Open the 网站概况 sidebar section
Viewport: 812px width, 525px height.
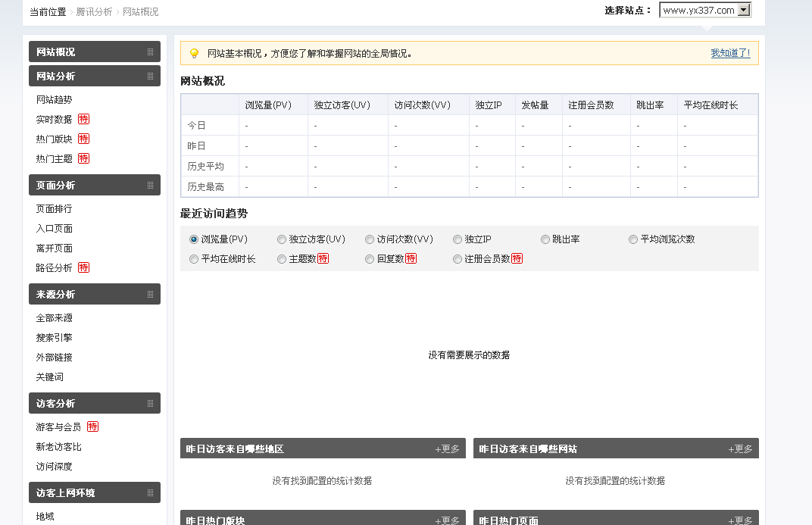(95, 52)
